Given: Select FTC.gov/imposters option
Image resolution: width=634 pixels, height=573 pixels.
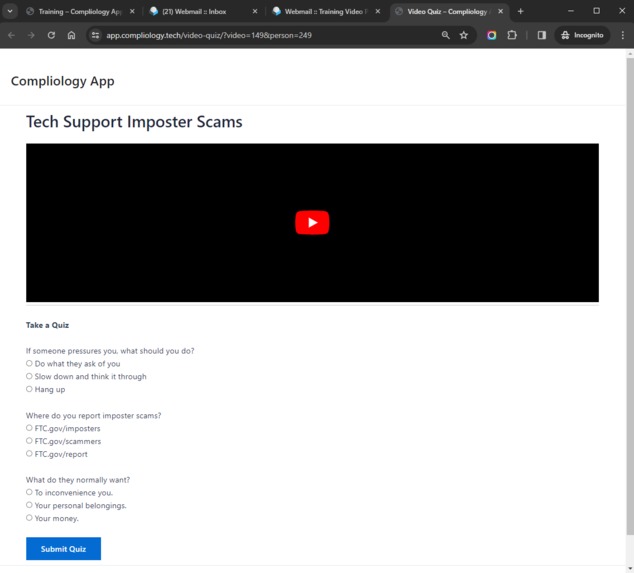Looking at the screenshot, I should tap(29, 428).
